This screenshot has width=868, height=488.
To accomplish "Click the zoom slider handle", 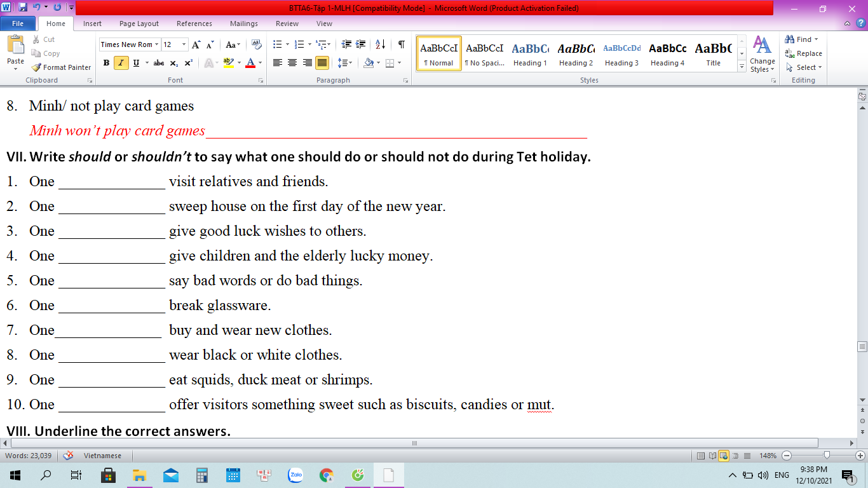I will [826, 456].
